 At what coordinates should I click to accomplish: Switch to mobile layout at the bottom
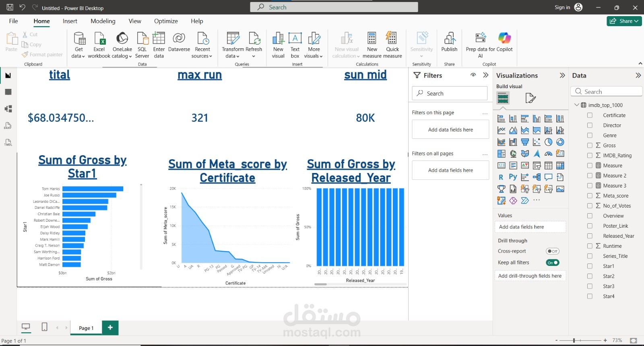45,327
